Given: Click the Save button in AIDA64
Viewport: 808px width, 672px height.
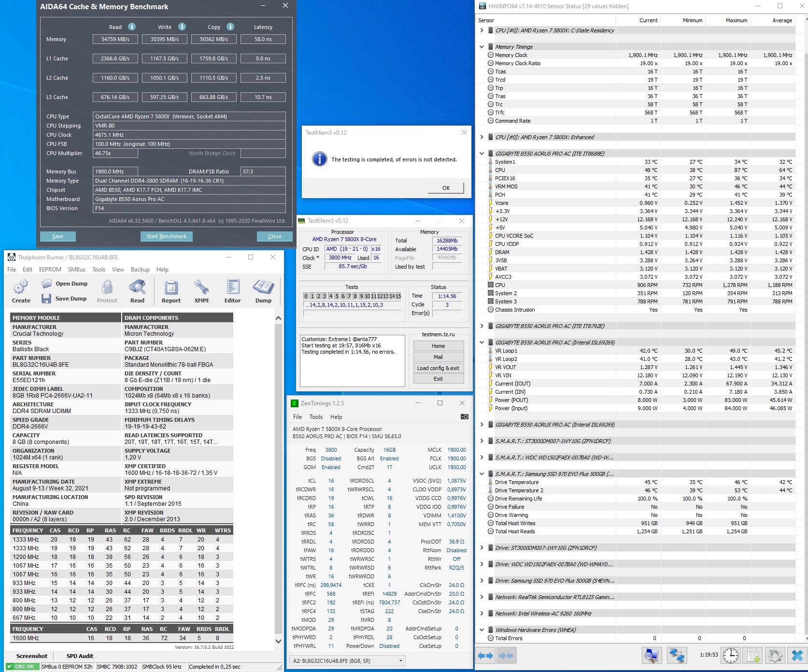Looking at the screenshot, I should (x=57, y=236).
